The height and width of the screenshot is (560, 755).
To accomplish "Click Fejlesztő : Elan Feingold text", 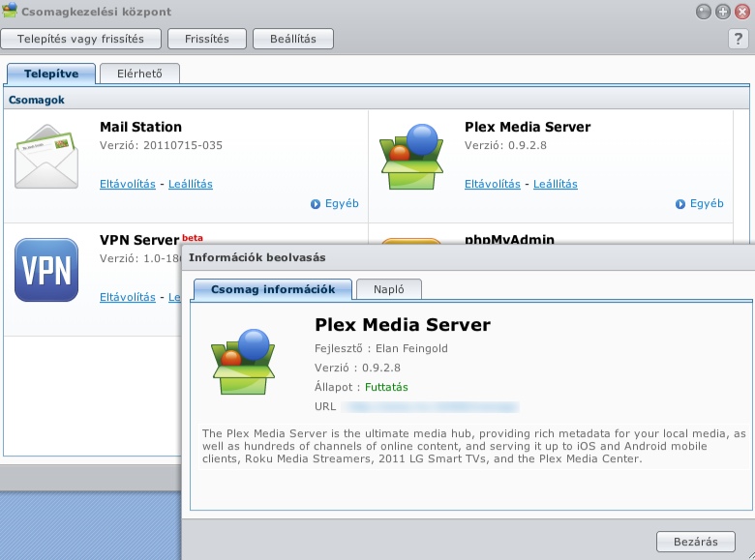I will tap(380, 348).
